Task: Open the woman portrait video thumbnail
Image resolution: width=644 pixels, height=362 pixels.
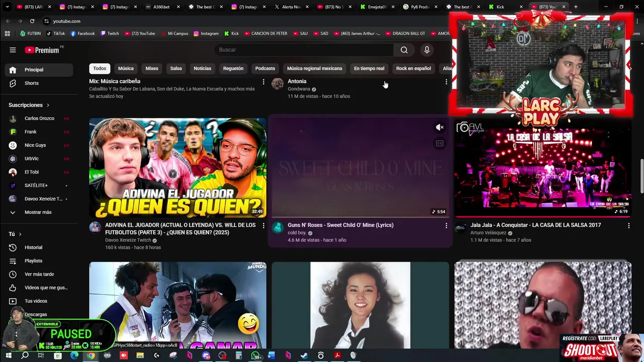Action: 360,305
